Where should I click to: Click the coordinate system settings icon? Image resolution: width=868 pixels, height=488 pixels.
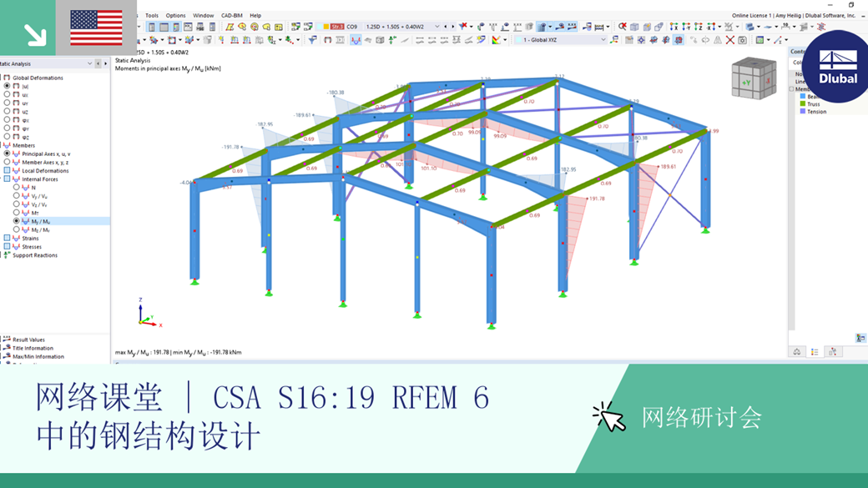pyautogui.click(x=614, y=40)
